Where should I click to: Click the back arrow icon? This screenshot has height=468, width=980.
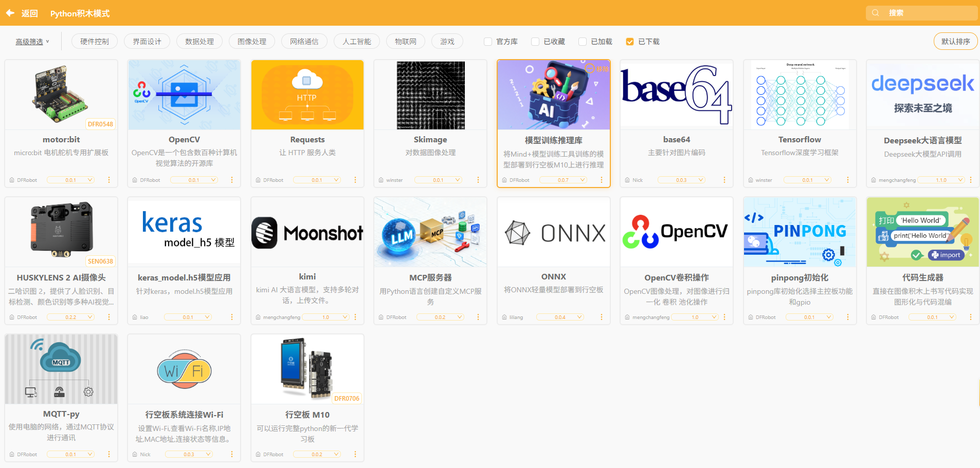click(10, 13)
